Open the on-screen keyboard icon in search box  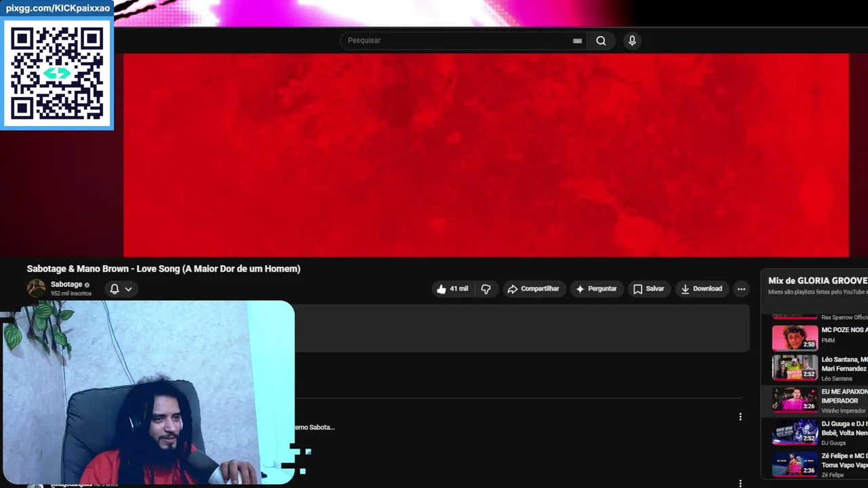coord(577,41)
